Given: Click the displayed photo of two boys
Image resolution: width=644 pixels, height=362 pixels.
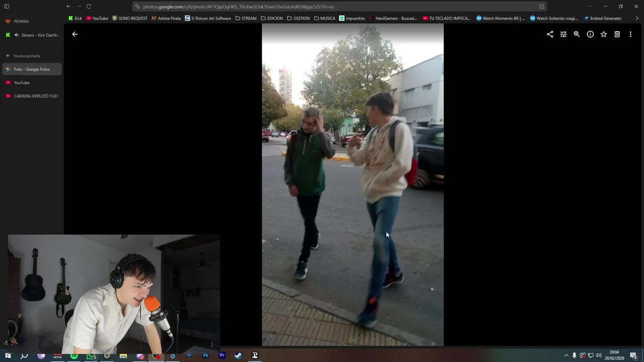Looking at the screenshot, I should (353, 185).
